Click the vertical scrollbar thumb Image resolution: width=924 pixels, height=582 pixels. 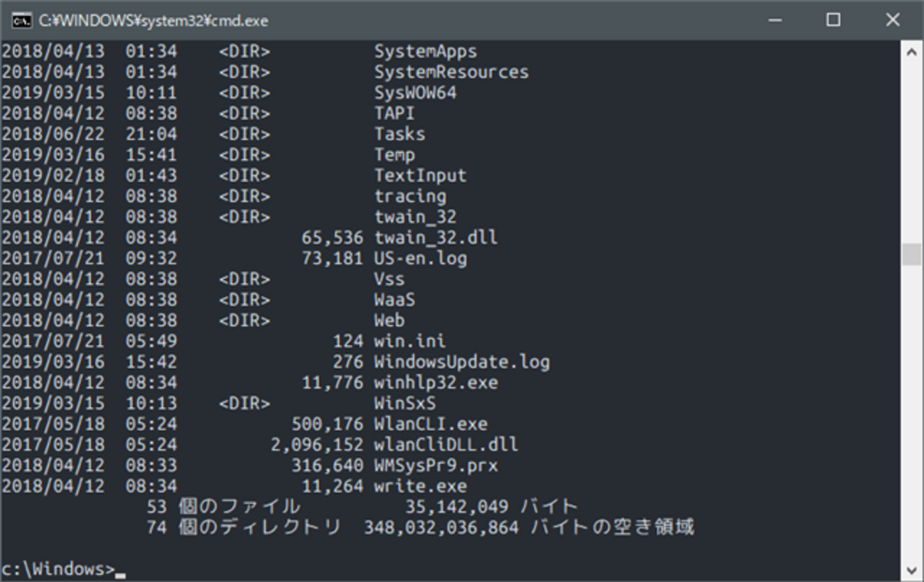[x=911, y=254]
